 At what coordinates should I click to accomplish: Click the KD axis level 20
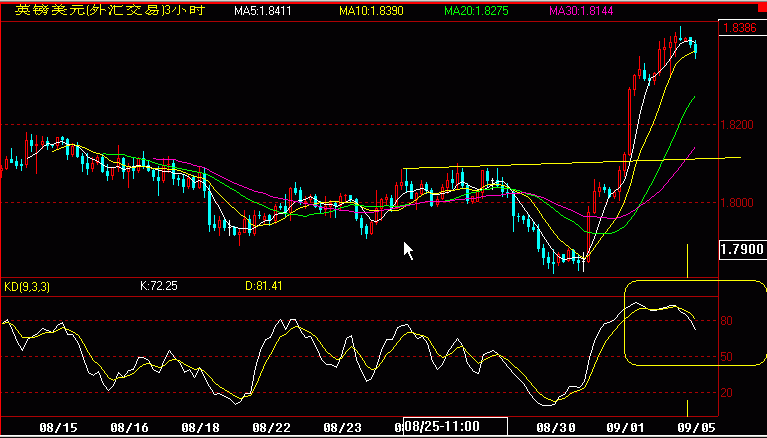pos(726,392)
